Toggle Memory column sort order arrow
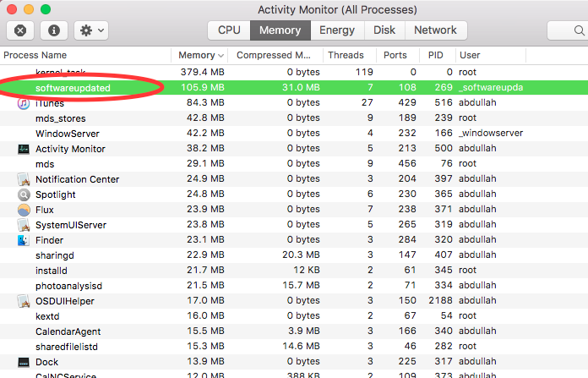Screen dimensions: 588x378 (x=220, y=56)
